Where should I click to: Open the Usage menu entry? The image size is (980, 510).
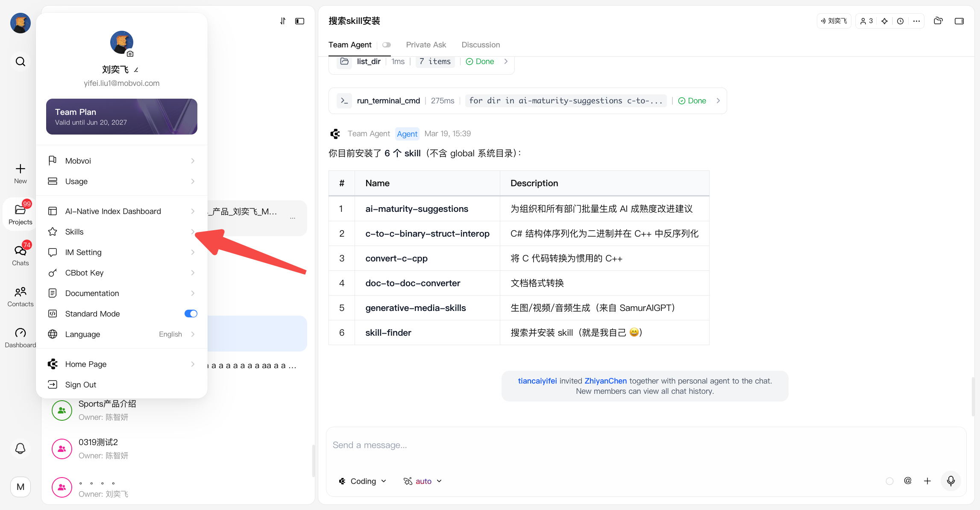pyautogui.click(x=122, y=181)
